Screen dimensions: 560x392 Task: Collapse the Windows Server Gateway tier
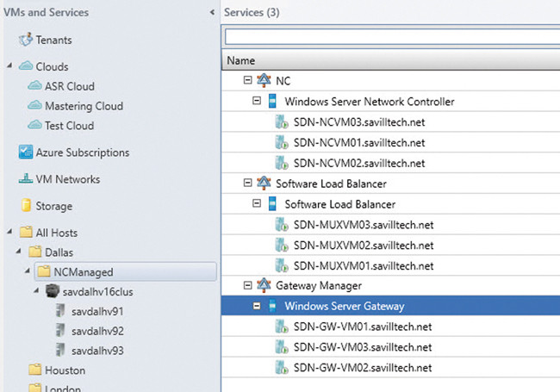(257, 306)
